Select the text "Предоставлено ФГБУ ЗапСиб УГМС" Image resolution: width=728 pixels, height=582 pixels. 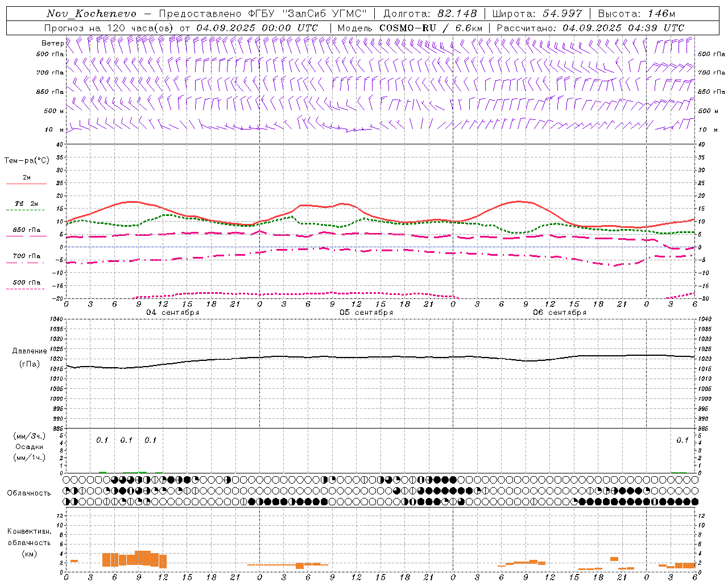point(263,14)
